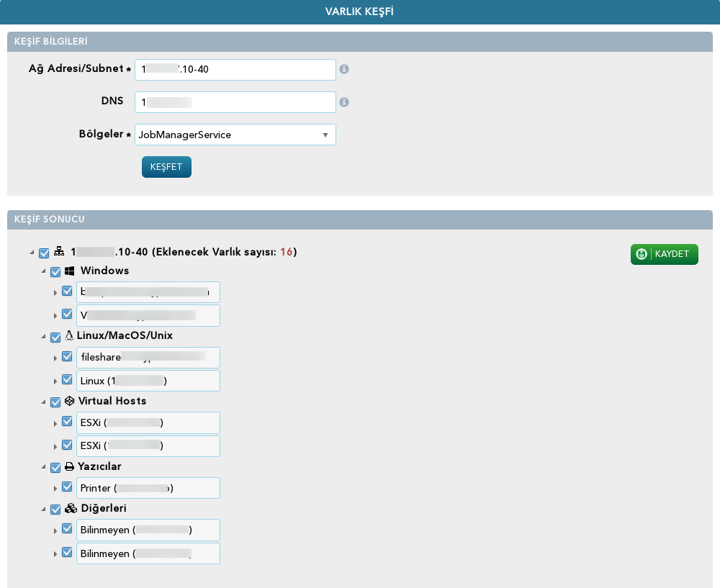720x588 pixels.
Task: Uncheck the Windows group checkbox
Action: point(55,272)
